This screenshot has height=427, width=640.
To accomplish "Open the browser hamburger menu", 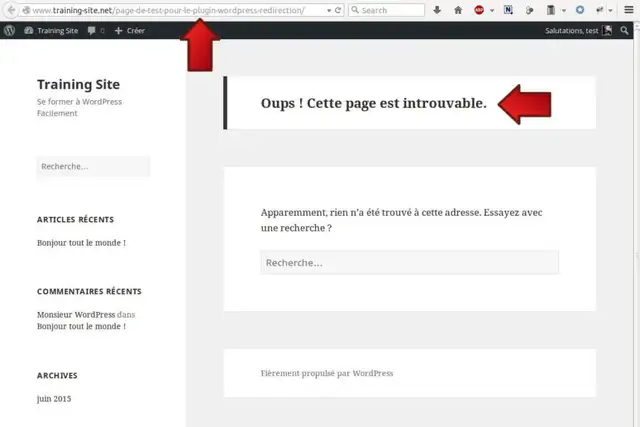I will [x=629, y=10].
